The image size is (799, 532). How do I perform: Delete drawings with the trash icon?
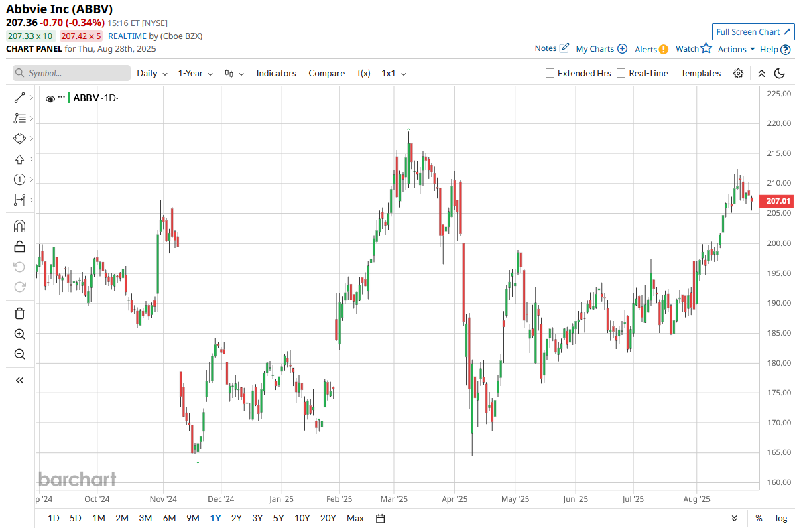coord(19,314)
